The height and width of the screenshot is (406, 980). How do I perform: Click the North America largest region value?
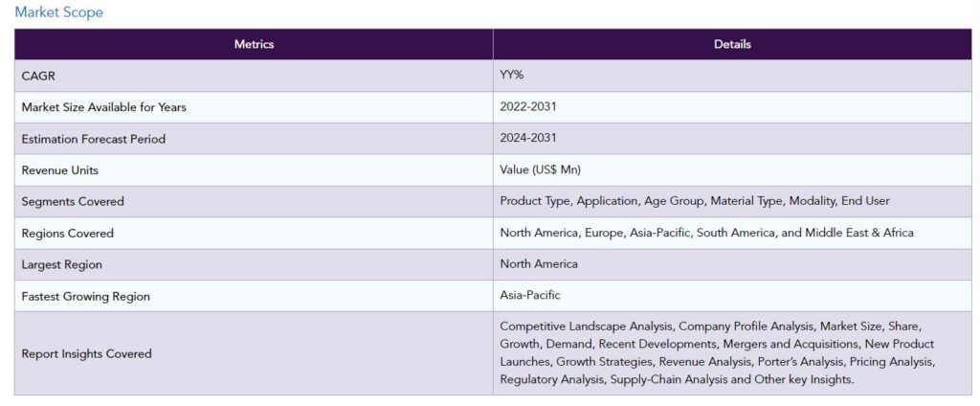click(x=539, y=264)
